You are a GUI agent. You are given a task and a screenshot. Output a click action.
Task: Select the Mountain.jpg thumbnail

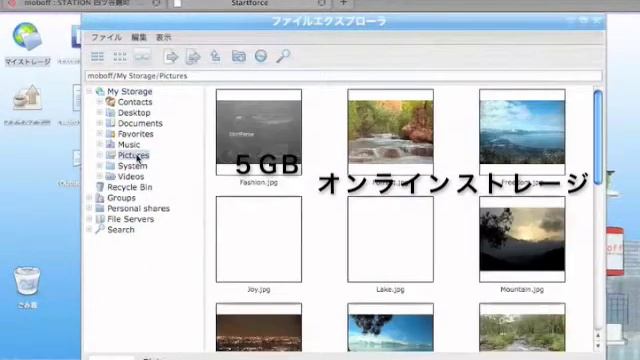(x=522, y=239)
